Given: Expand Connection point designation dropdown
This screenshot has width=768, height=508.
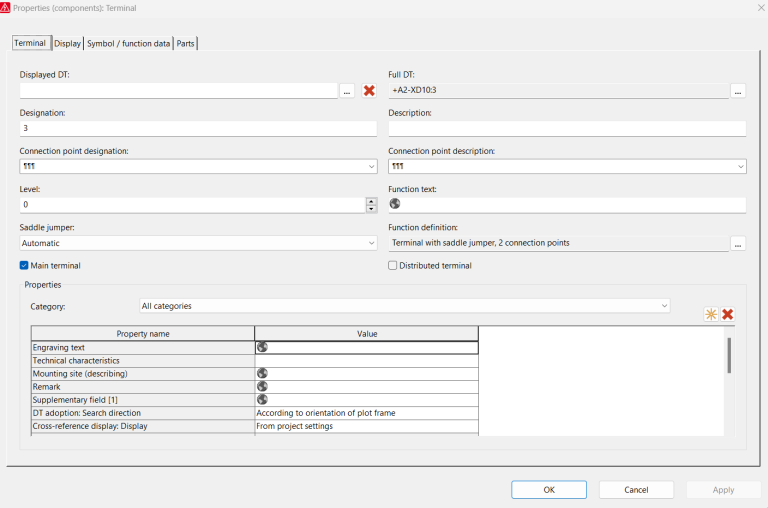Looking at the screenshot, I should click(371, 167).
